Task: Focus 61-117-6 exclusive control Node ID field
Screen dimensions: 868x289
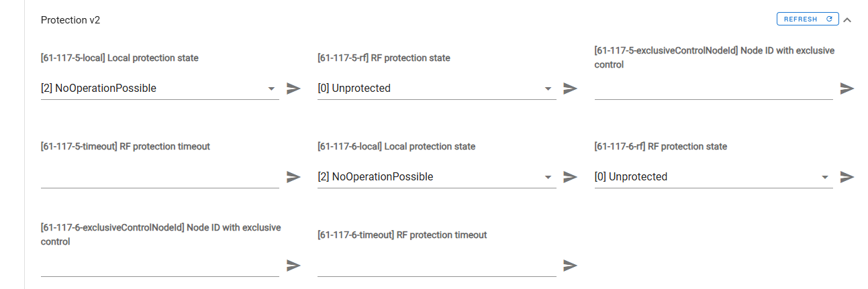Action: (160, 266)
